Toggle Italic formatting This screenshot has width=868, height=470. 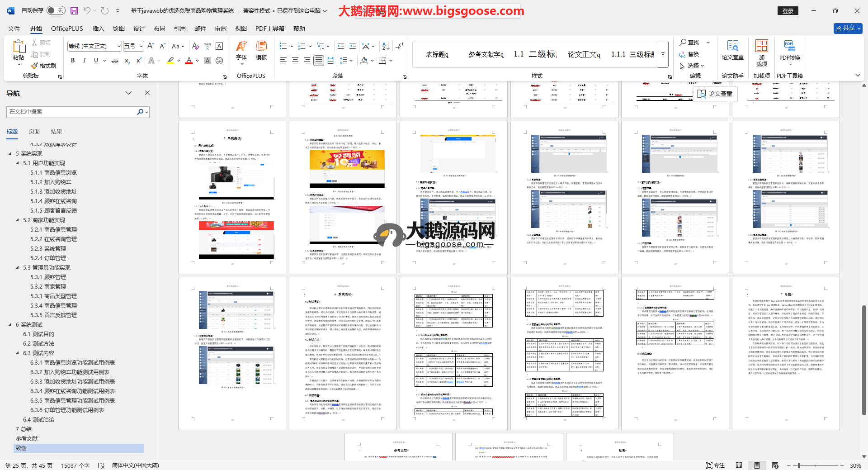click(x=84, y=61)
